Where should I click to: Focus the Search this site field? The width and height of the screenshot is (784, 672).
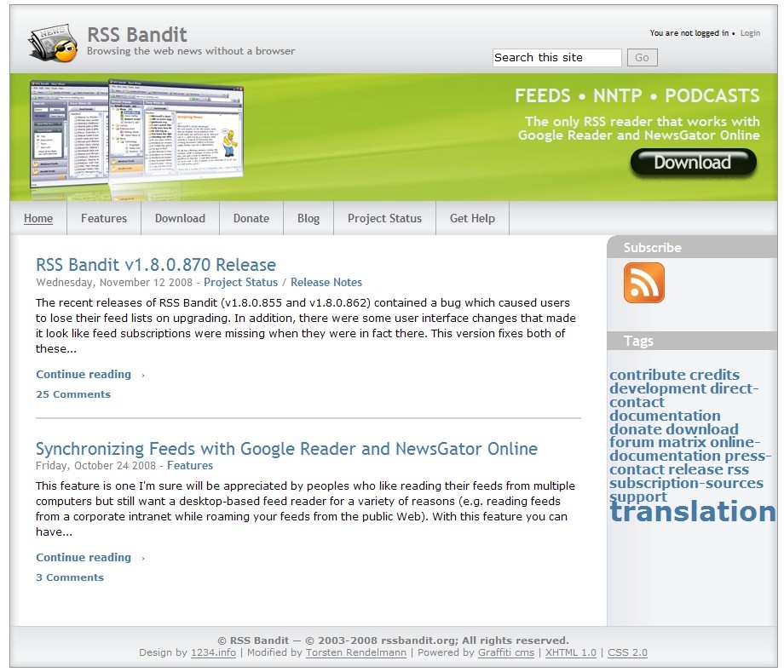click(557, 57)
